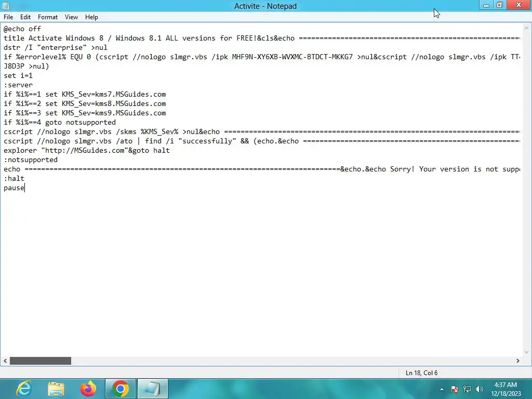The image size is (532, 399).
Task: Open the View menu
Action: 71,17
